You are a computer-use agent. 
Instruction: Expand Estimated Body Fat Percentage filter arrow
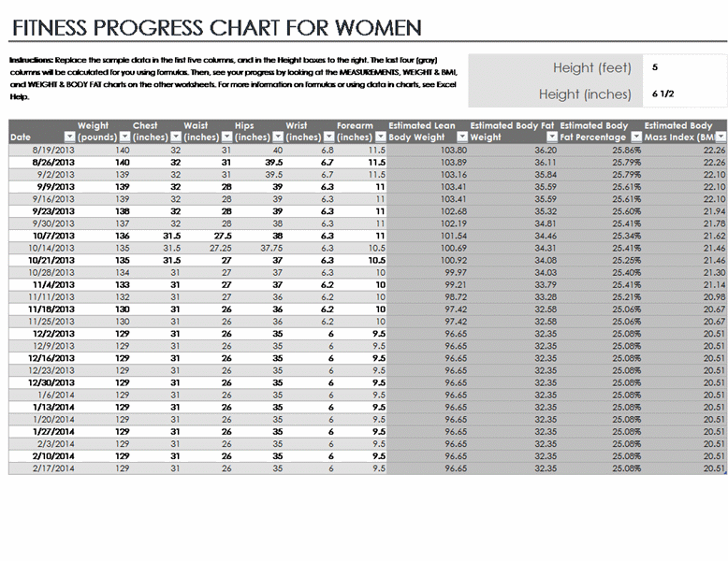click(x=634, y=137)
